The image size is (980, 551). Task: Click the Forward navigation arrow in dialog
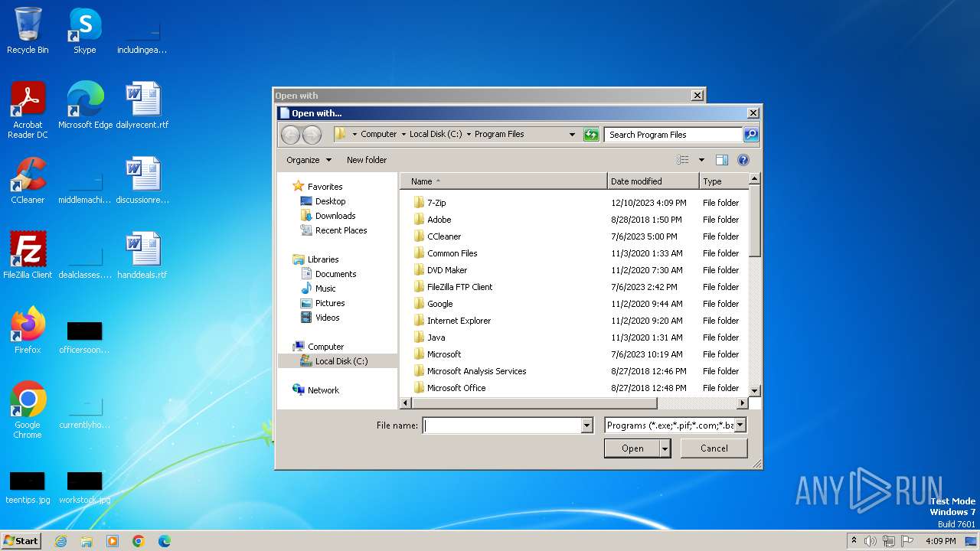click(312, 135)
